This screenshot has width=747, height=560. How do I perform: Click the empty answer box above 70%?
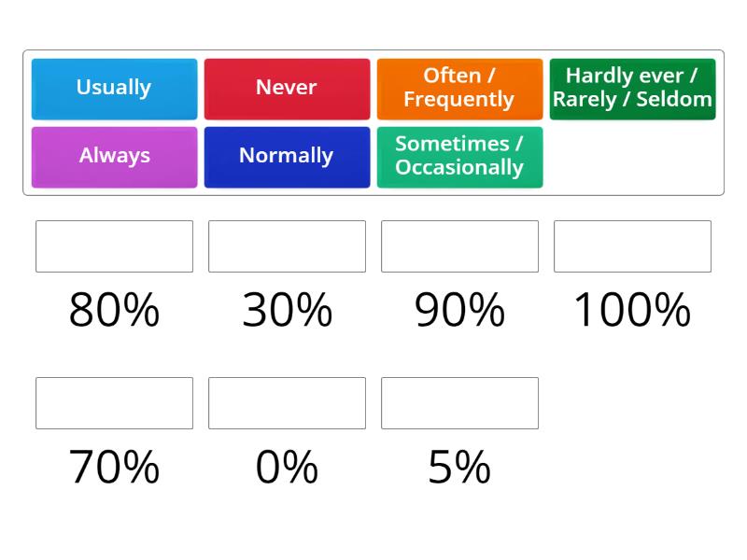114,403
